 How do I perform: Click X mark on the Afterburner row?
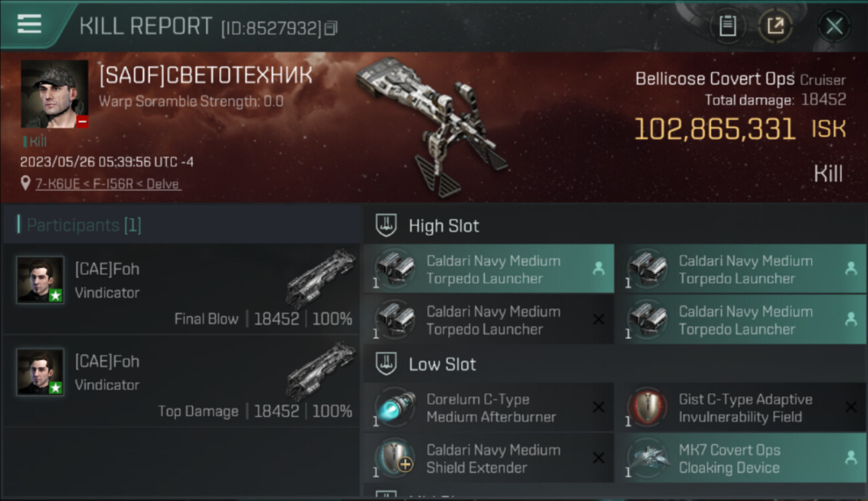coord(598,407)
